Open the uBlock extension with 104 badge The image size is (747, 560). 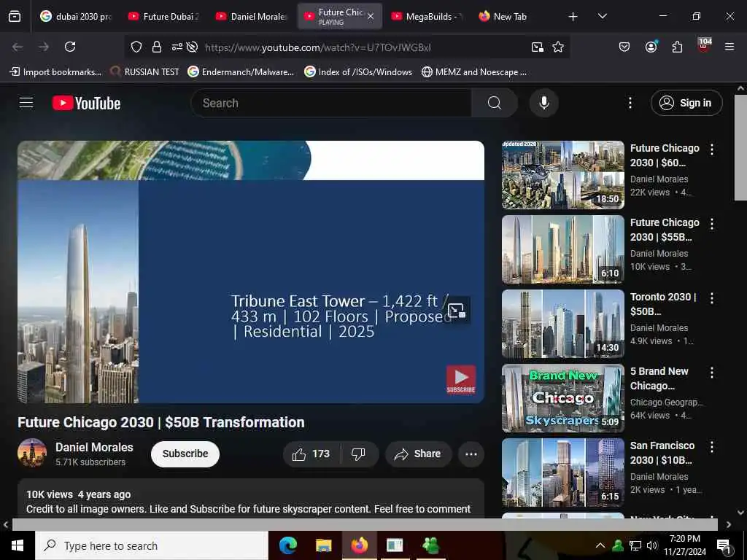[704, 46]
